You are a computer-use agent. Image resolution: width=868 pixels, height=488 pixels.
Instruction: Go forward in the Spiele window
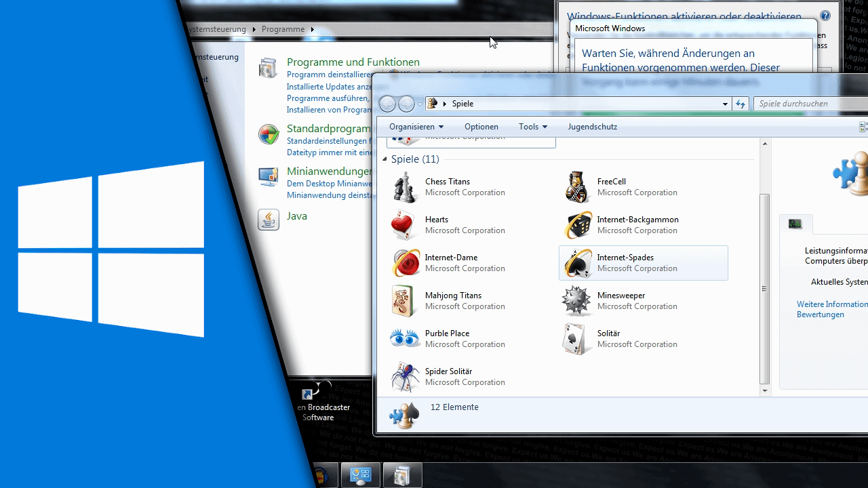pyautogui.click(x=406, y=104)
